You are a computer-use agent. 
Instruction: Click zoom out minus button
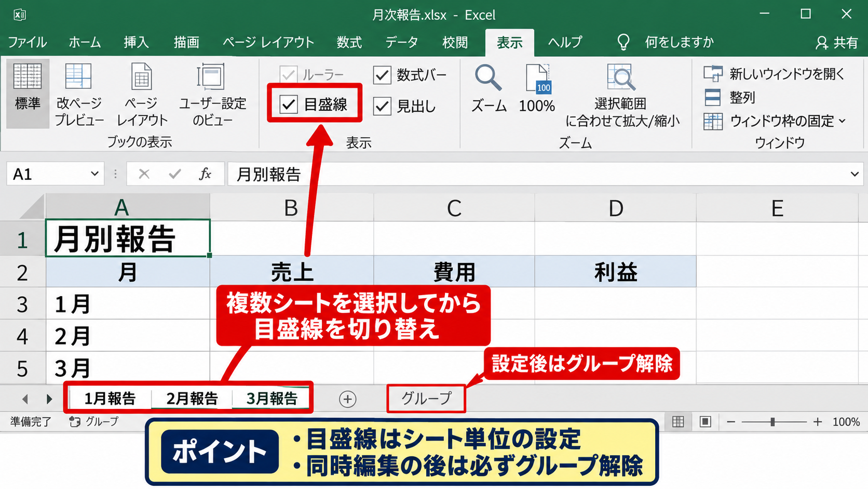click(731, 422)
